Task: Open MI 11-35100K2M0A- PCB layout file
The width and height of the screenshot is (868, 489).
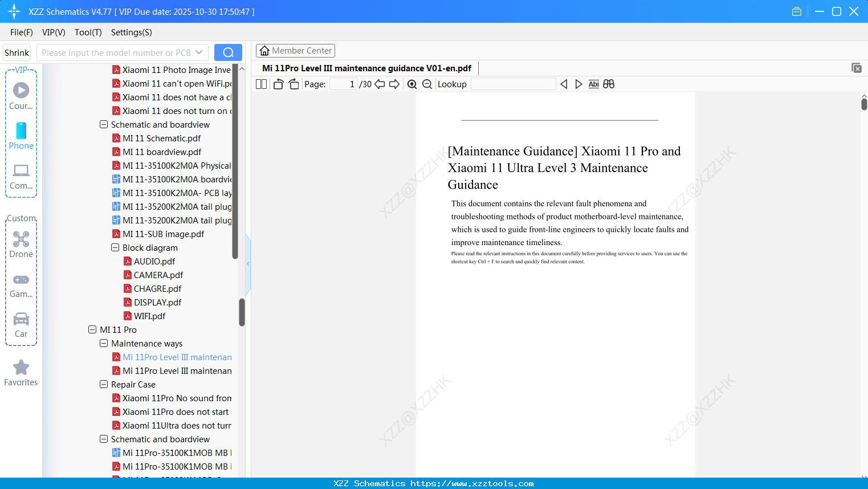Action: point(177,193)
